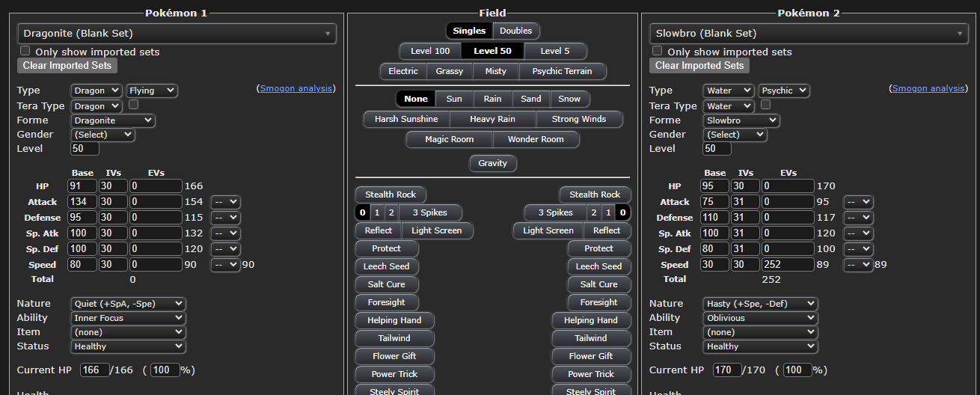Screen dimensions: 980x395
Task: Set weather to Sand
Action: 531,99
